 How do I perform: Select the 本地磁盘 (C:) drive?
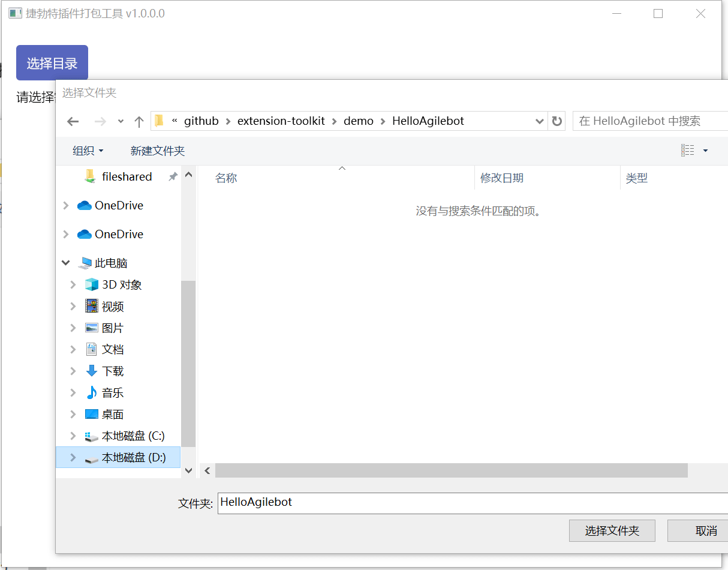pyautogui.click(x=133, y=436)
